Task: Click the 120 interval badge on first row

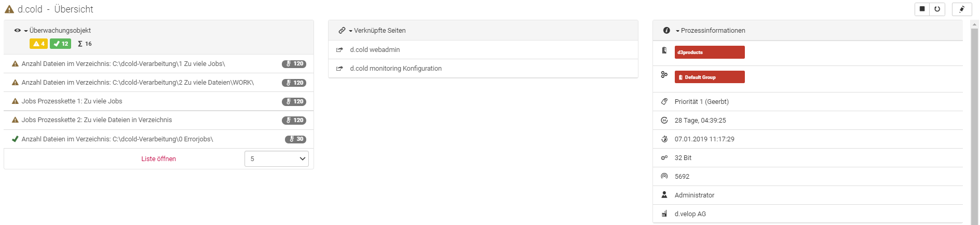Action: click(x=294, y=64)
